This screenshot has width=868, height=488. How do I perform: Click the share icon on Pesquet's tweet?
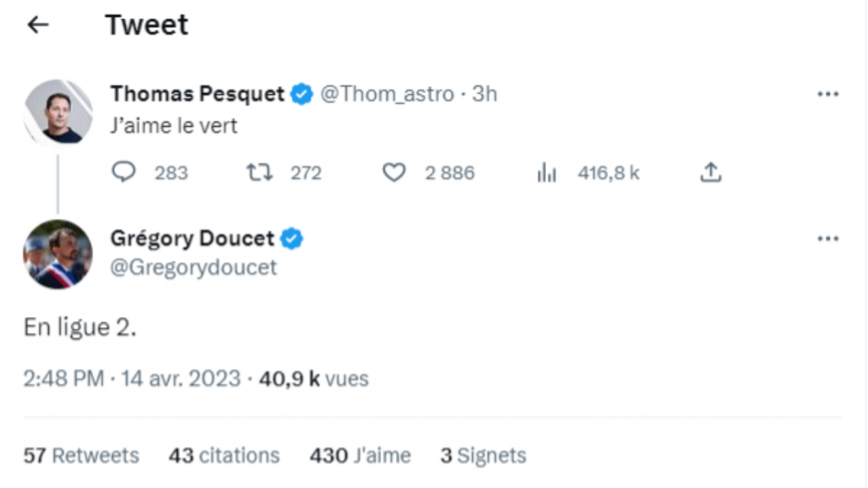click(709, 173)
